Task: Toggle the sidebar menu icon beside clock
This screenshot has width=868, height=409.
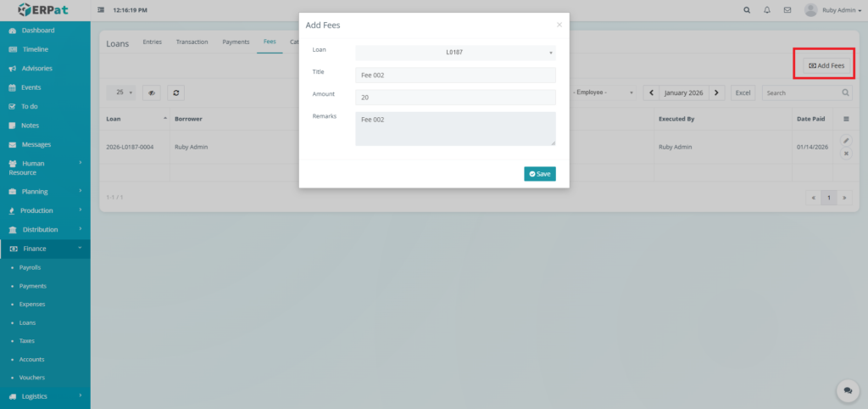Action: [x=101, y=10]
